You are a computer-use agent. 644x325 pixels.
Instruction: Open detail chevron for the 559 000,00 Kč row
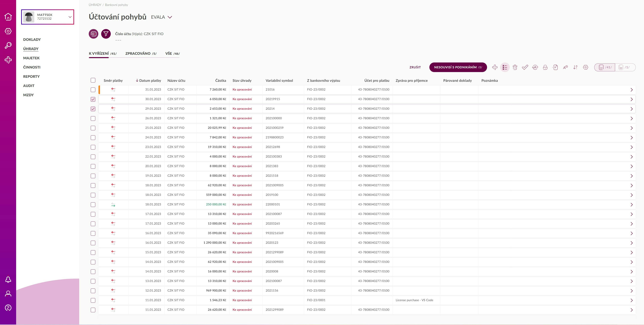click(x=632, y=195)
